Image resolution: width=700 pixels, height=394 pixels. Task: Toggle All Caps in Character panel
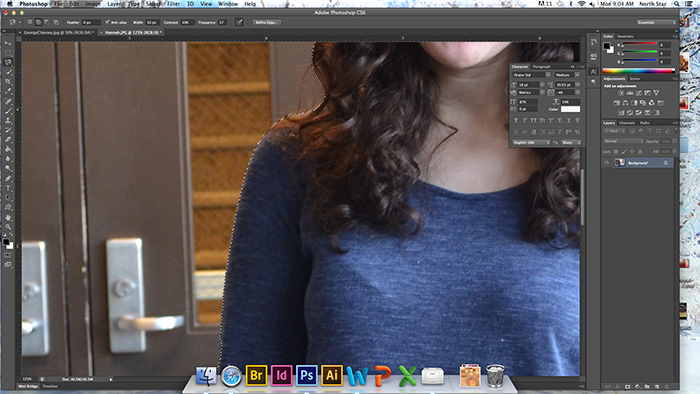[533, 120]
